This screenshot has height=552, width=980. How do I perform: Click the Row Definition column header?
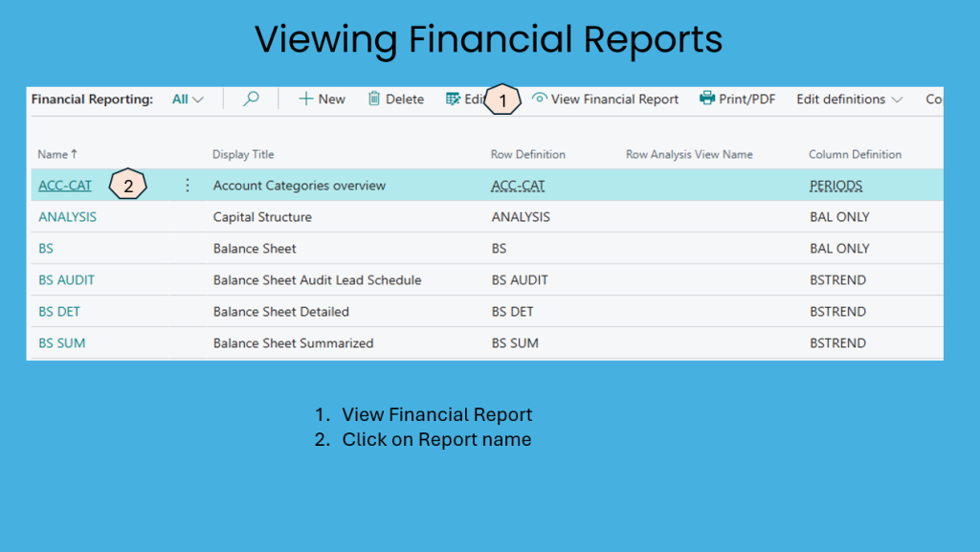click(x=527, y=154)
